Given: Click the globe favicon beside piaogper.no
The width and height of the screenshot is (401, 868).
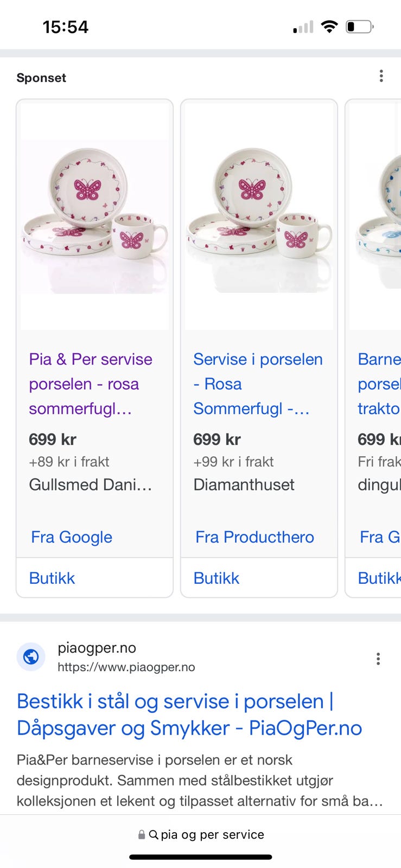Looking at the screenshot, I should pyautogui.click(x=31, y=656).
